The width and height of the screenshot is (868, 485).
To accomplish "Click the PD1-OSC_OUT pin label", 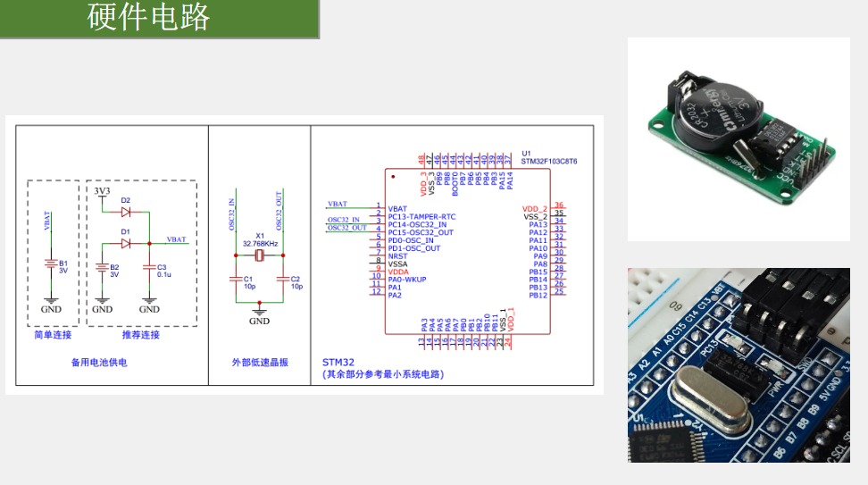I will tap(413, 248).
